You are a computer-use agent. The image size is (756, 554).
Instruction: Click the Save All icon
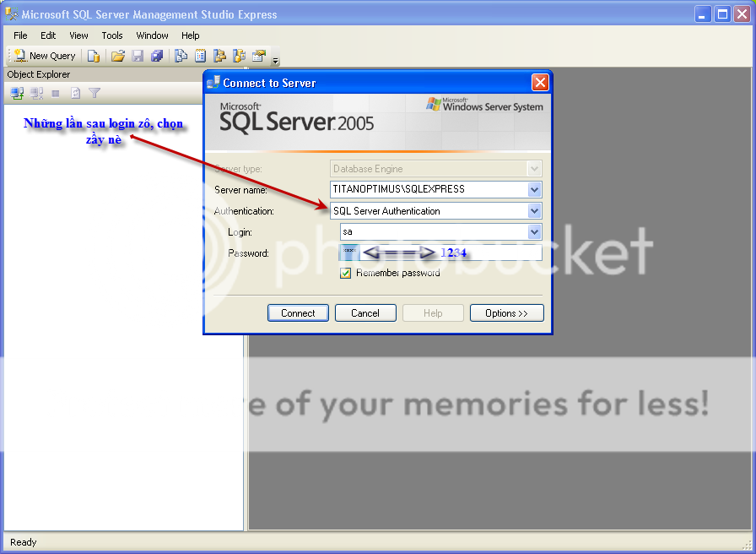pos(157,56)
